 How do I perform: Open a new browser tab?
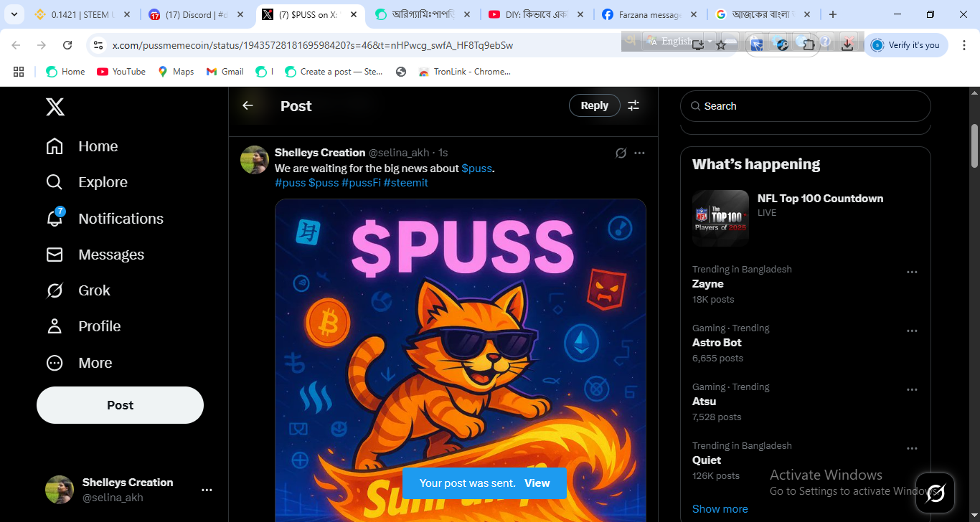[833, 14]
